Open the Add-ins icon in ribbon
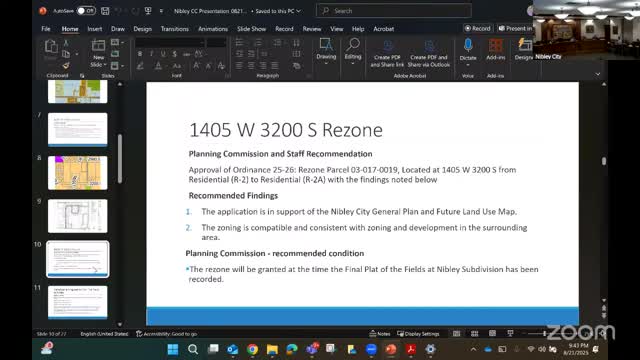Viewport: 640px width, 360px height. tap(496, 46)
